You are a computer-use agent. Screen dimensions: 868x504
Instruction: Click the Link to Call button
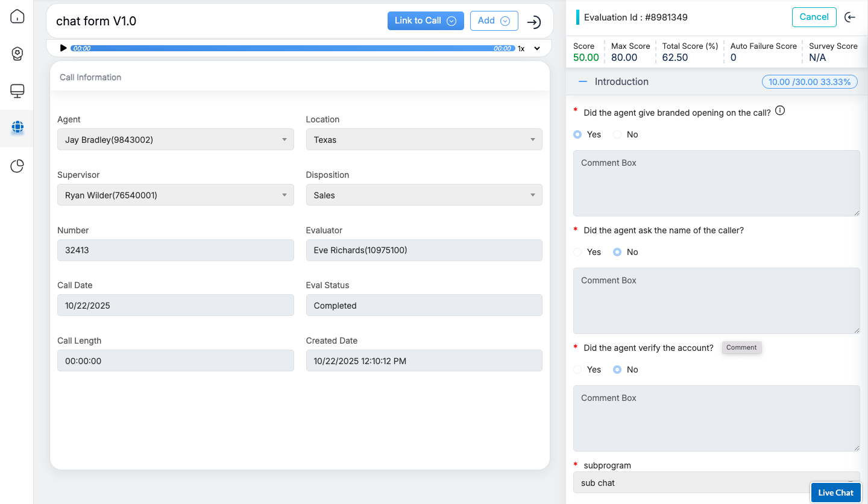tap(425, 20)
